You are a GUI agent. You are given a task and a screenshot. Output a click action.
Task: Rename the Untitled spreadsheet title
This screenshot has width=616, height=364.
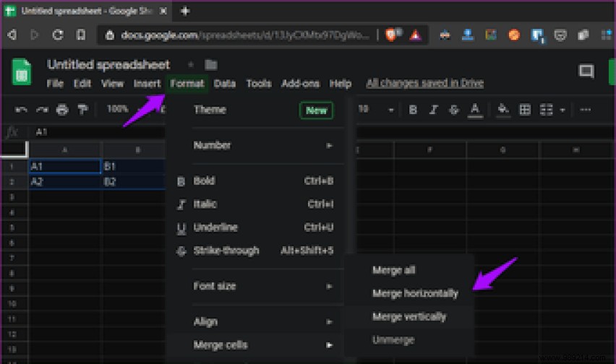[x=108, y=64]
